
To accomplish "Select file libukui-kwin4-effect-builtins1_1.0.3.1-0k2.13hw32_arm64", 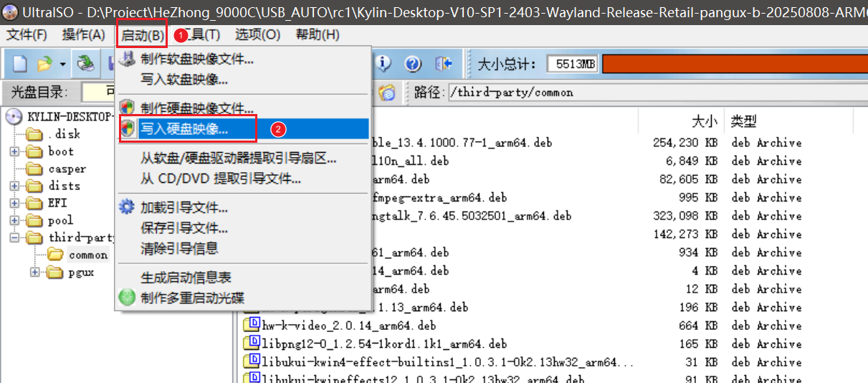I will click(x=448, y=362).
